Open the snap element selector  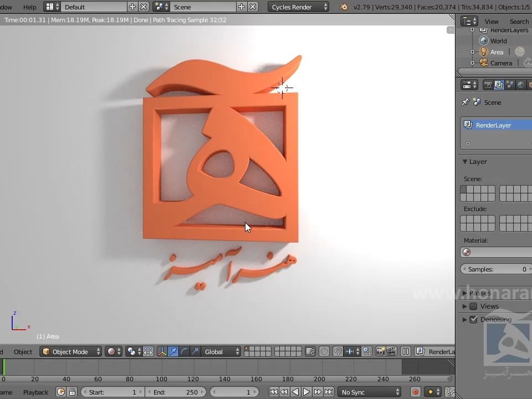(x=352, y=351)
